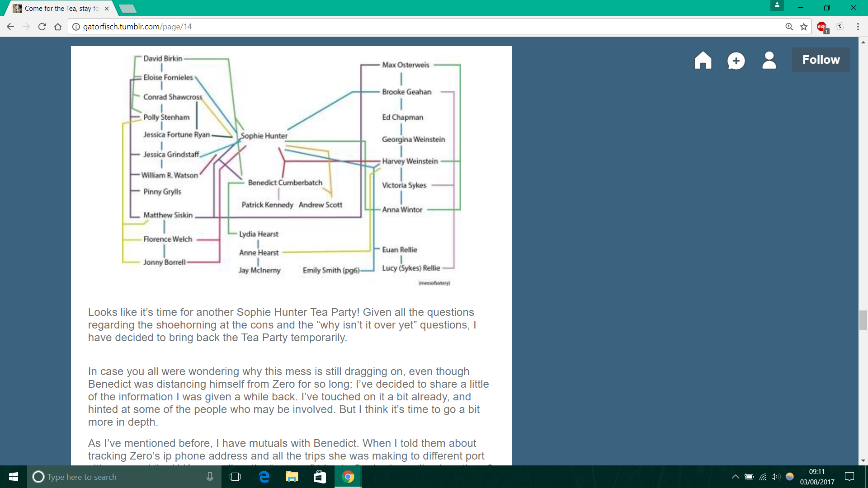
Task: Click the Tumblr message bubble plus icon
Action: (736, 61)
